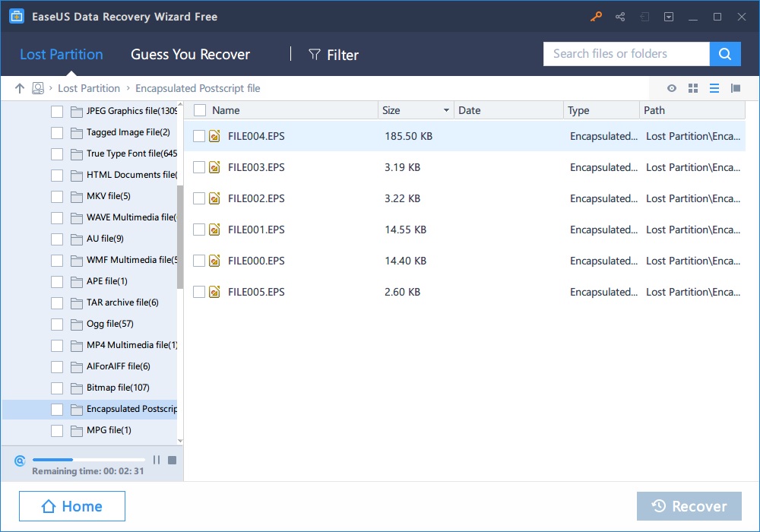Click the FILE004.EPS file icon

[214, 136]
